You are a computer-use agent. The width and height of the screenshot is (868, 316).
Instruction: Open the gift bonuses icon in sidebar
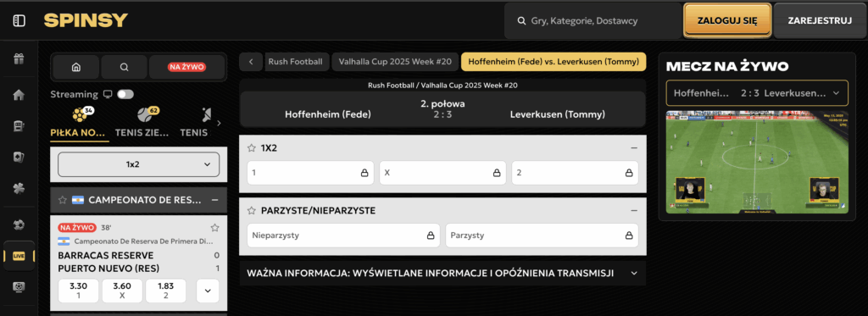19,58
